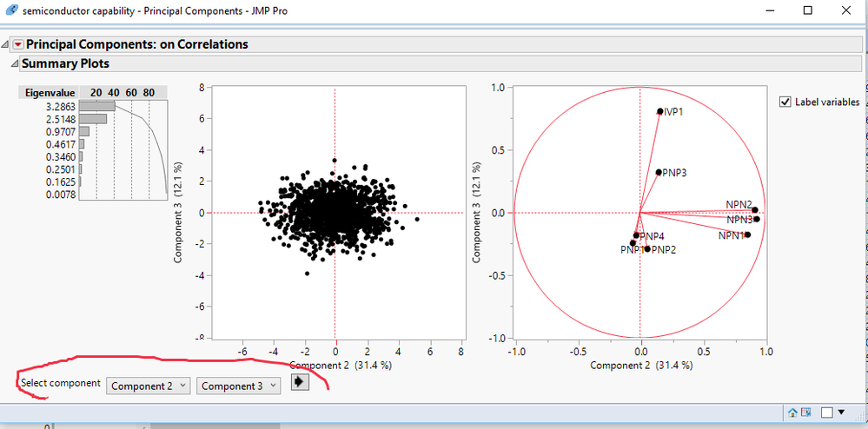Minimize the JMP Pro window
The width and height of the screenshot is (868, 429).
click(771, 10)
